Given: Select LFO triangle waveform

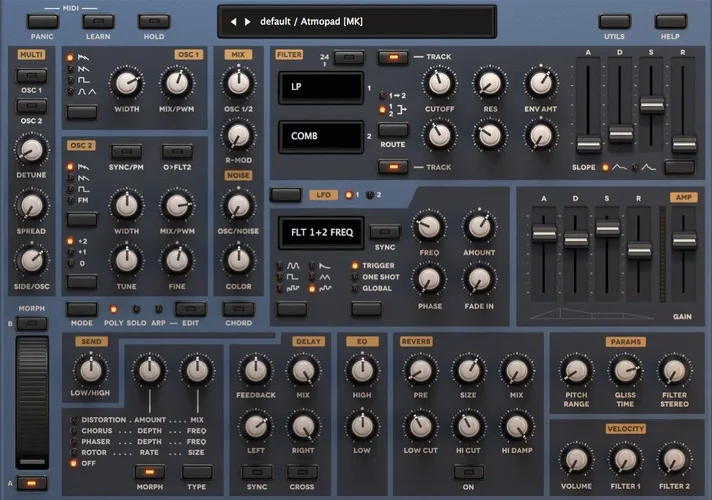Looking at the screenshot, I should pyautogui.click(x=320, y=277).
